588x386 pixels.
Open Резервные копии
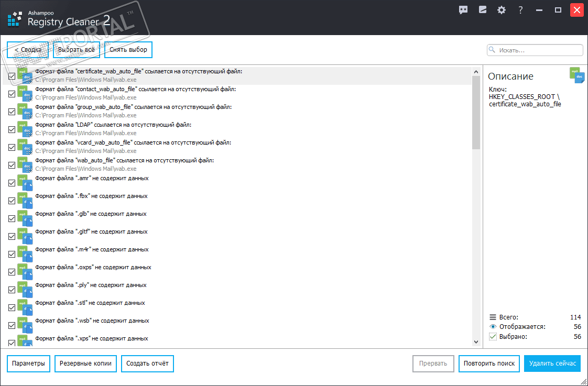pos(85,363)
